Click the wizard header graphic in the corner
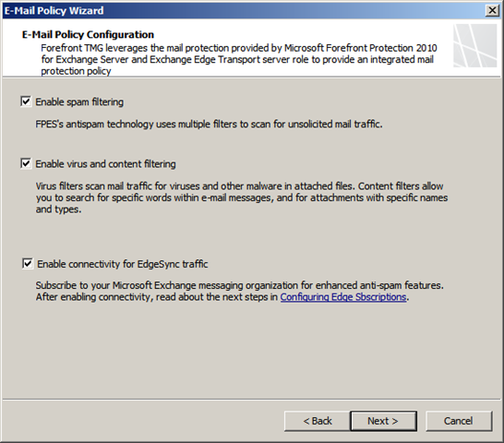 (475, 46)
